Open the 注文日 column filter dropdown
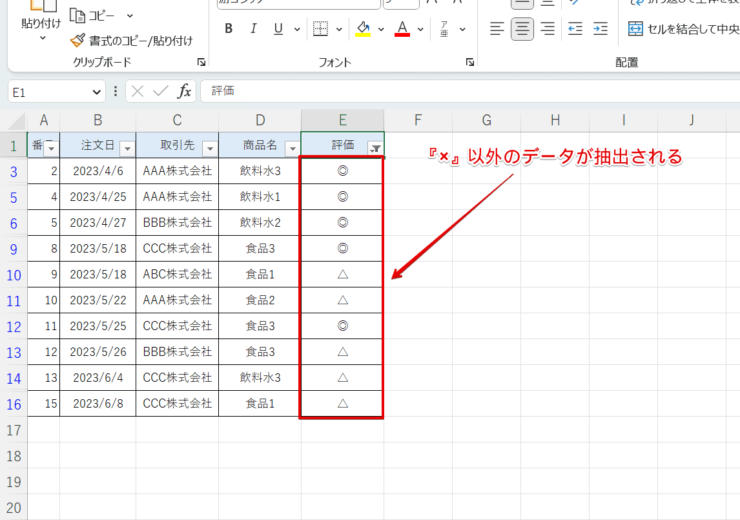Viewport: 740px width, 520px height. (x=126, y=148)
